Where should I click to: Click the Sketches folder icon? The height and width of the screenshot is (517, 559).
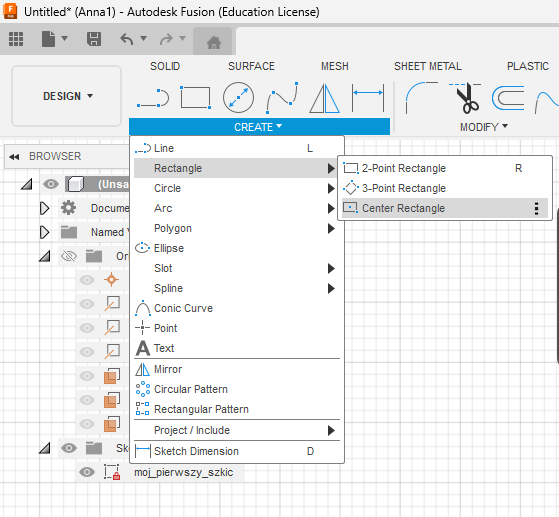94,448
